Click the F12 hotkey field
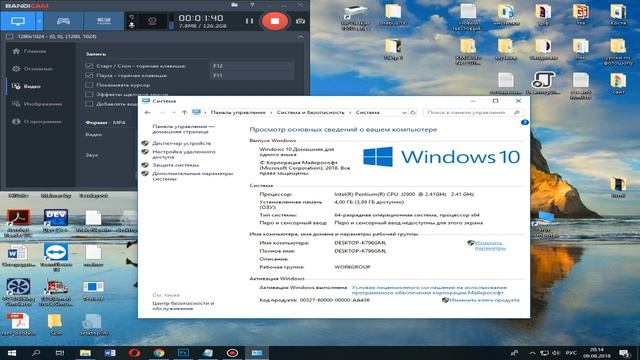640x360 pixels. [x=252, y=66]
